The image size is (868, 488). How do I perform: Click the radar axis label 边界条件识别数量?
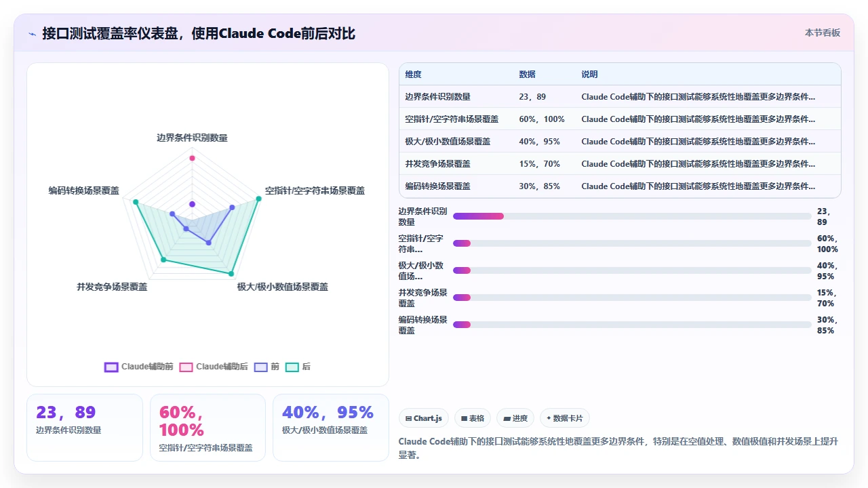[192, 138]
